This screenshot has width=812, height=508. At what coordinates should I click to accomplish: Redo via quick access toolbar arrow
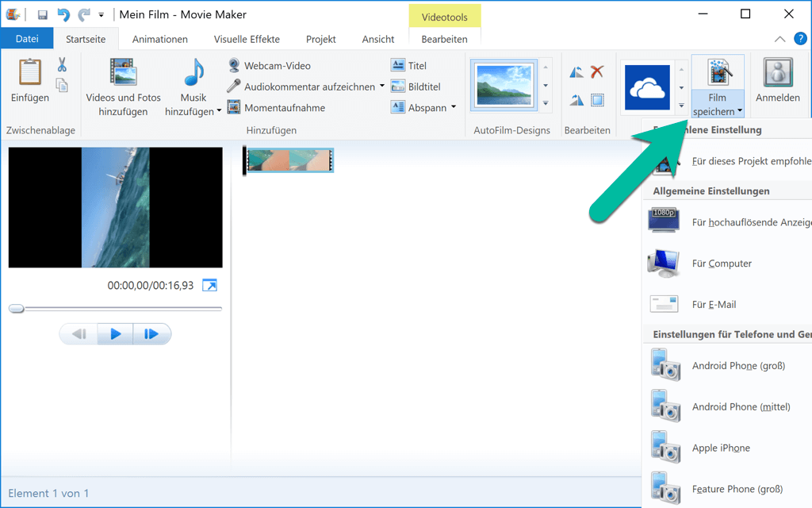[x=84, y=14]
